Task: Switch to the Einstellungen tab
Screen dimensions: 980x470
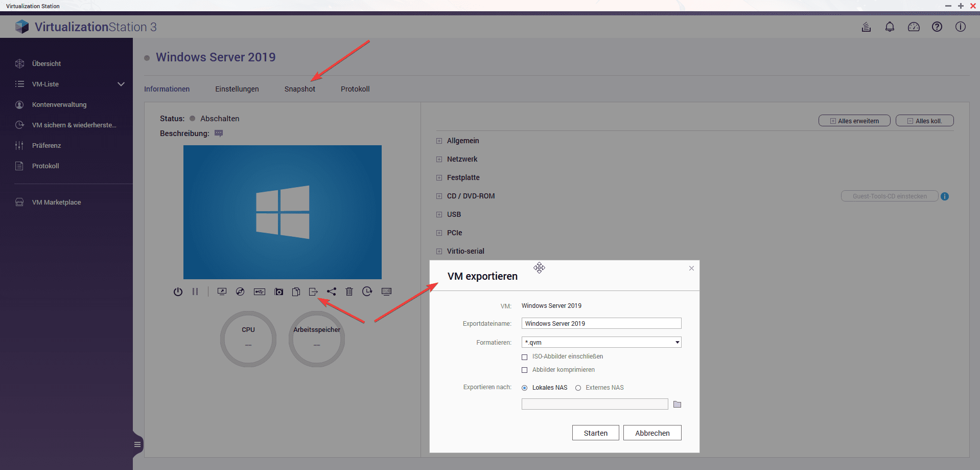Action: [237, 89]
